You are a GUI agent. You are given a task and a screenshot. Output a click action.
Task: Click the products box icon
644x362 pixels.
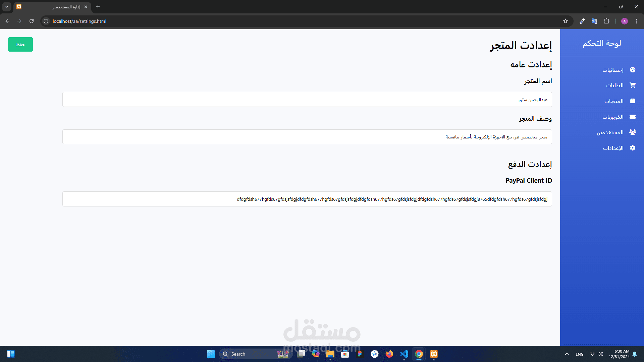tap(633, 101)
